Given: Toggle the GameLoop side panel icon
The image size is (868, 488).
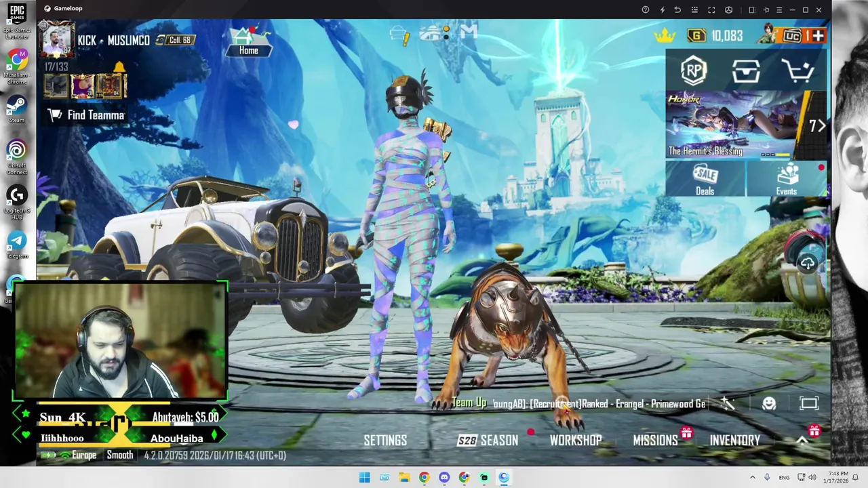Looking at the screenshot, I should click(751, 9).
